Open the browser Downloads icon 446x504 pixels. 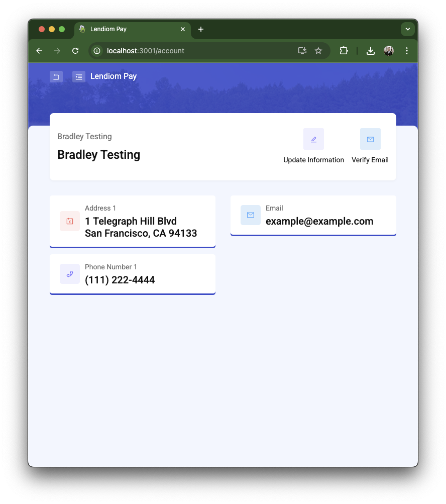tap(371, 51)
